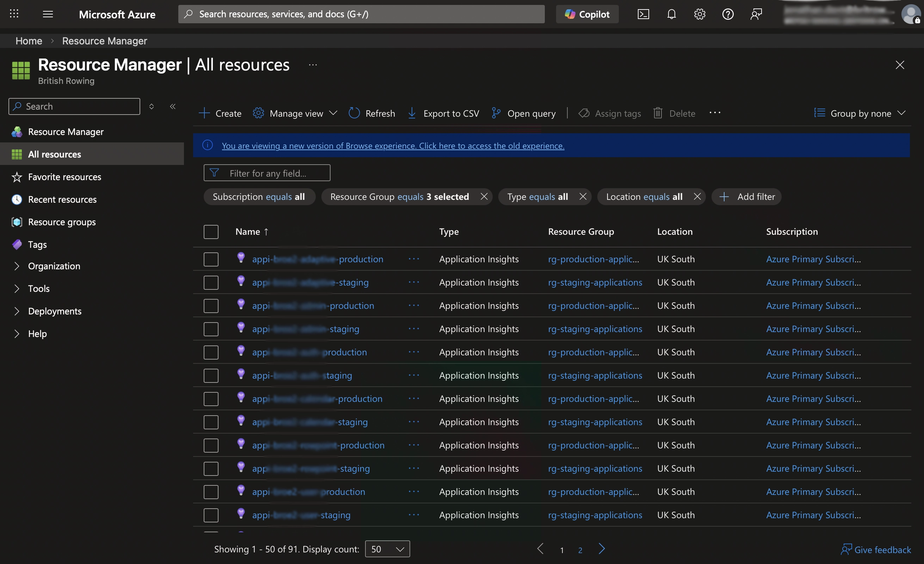Open the Azure apps launcher grid
The image size is (924, 564).
(14, 14)
